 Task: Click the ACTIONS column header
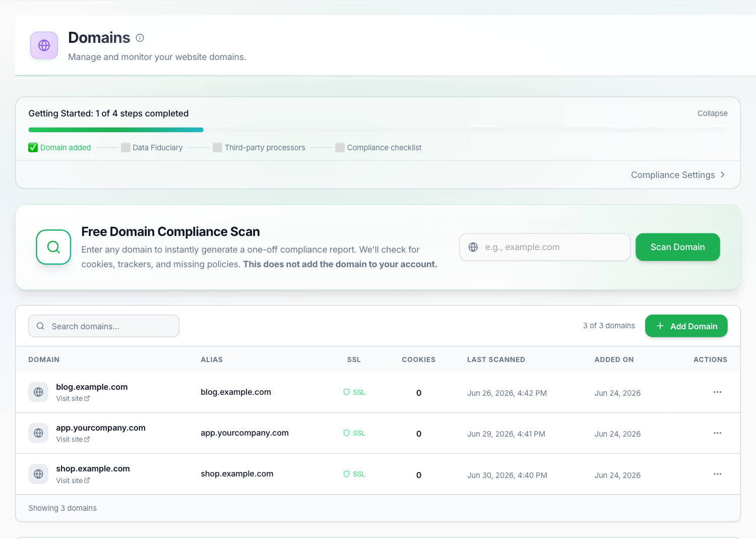click(x=710, y=360)
